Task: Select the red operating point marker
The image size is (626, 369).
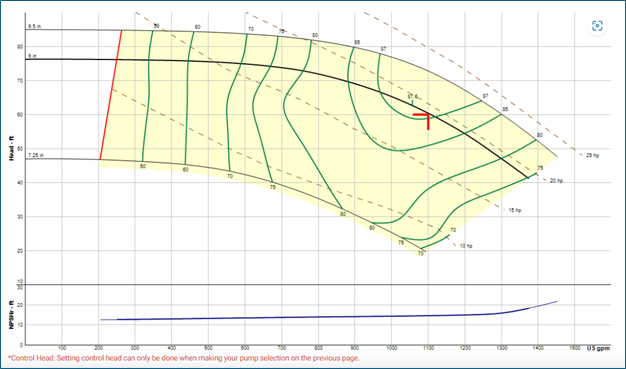Action: click(x=422, y=121)
